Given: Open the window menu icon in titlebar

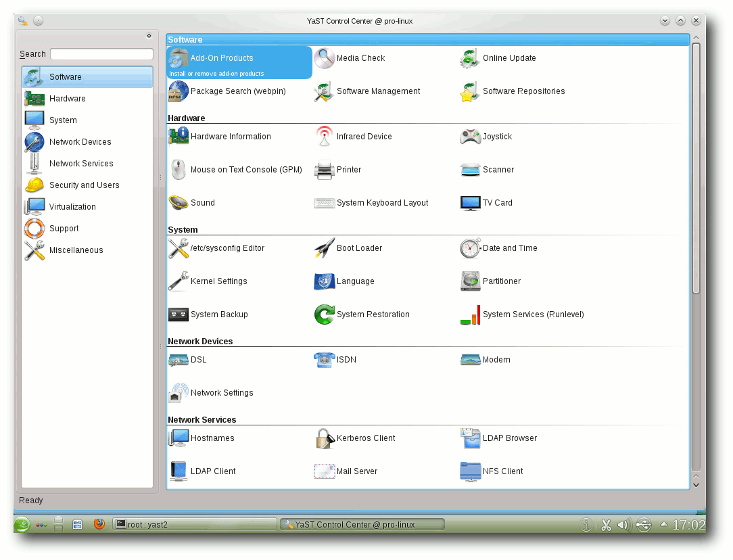Looking at the screenshot, I should 23,20.
